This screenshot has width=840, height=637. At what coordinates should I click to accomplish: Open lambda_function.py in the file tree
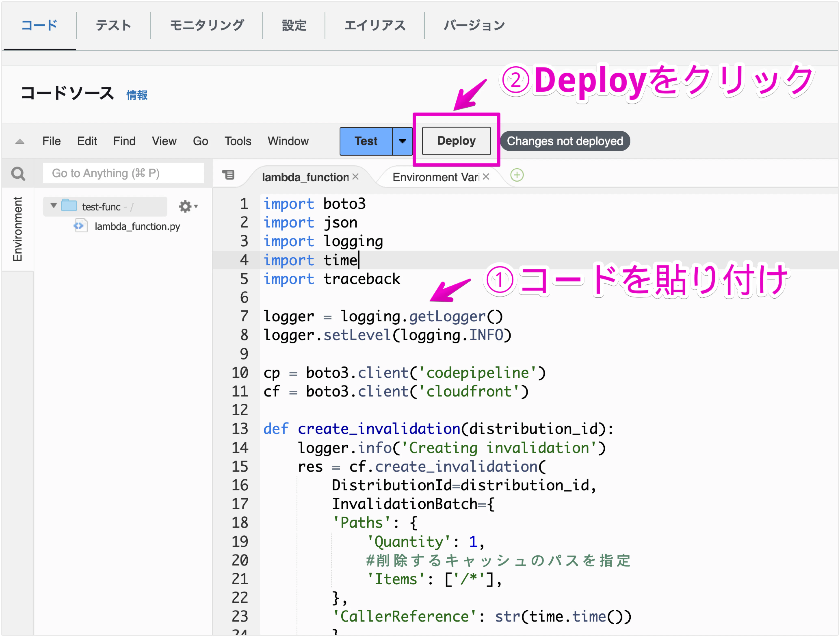tap(137, 226)
